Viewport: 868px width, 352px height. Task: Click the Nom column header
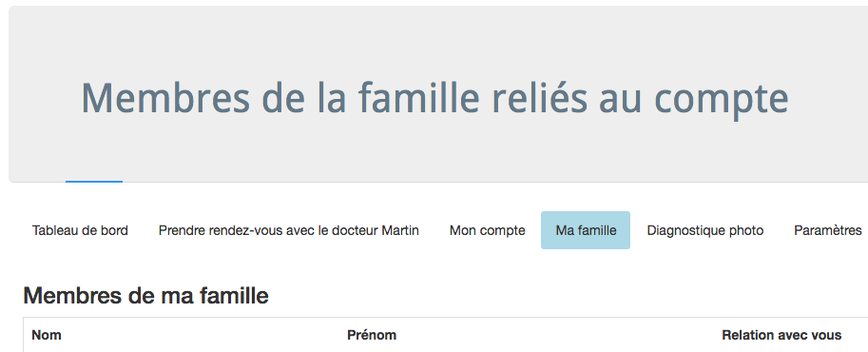[47, 335]
